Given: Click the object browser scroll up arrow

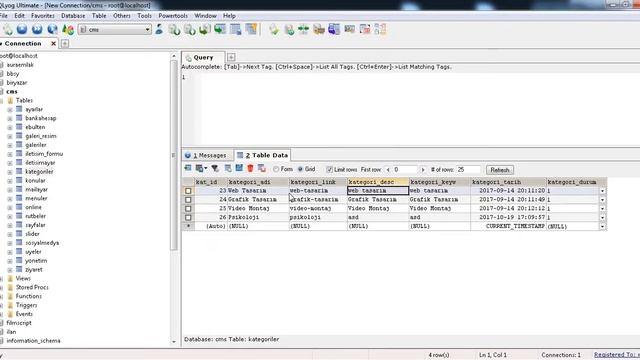Looking at the screenshot, I should point(174,56).
